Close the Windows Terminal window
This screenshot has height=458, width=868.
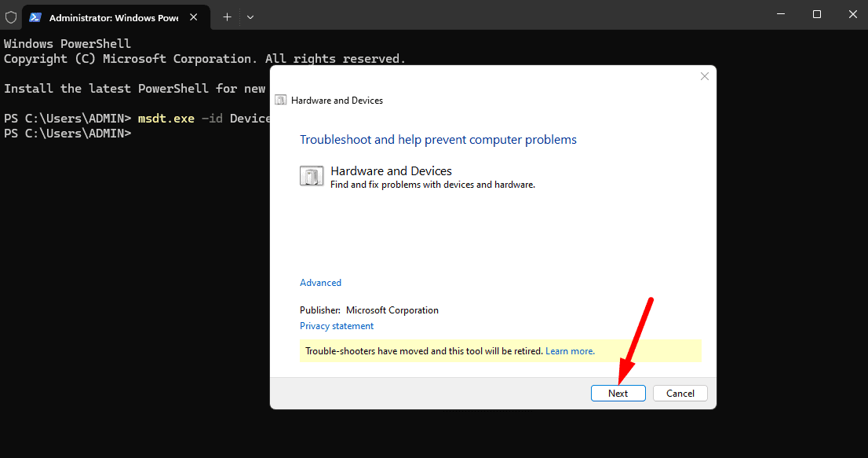pyautogui.click(x=852, y=14)
